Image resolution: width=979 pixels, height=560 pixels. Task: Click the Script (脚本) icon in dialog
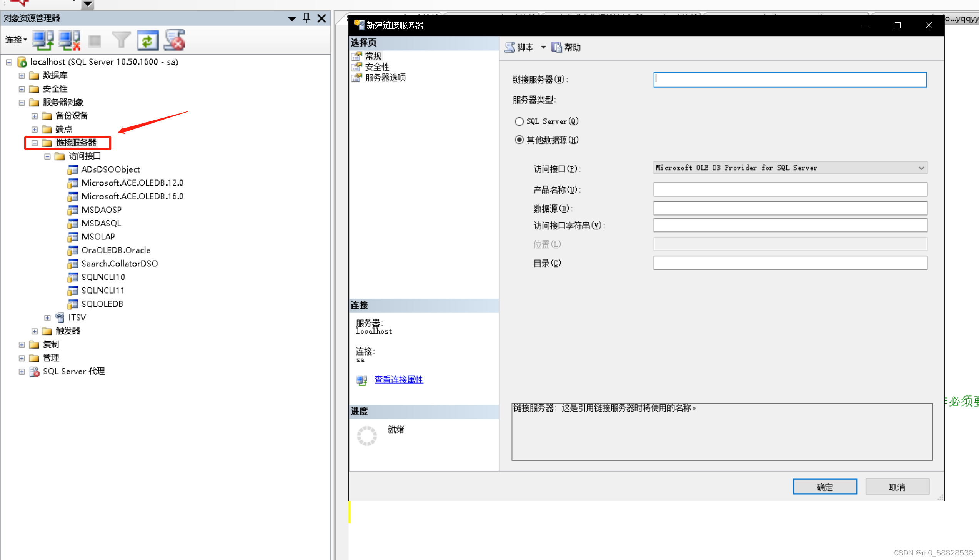tap(510, 47)
